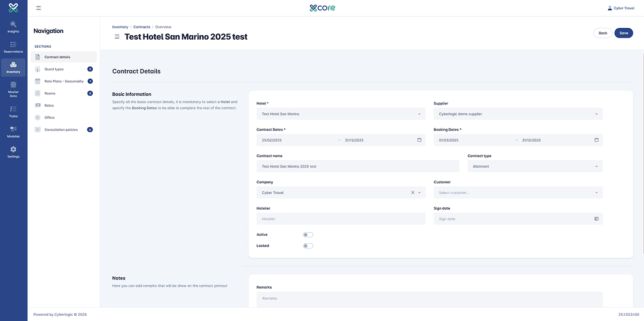Open Insights from the left sidebar
644x321 pixels.
coord(13,27)
